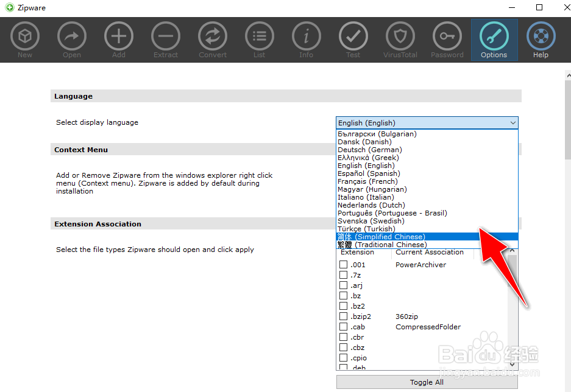The height and width of the screenshot is (392, 571).
Task: Select Español (Spanish) language option
Action: (427, 173)
